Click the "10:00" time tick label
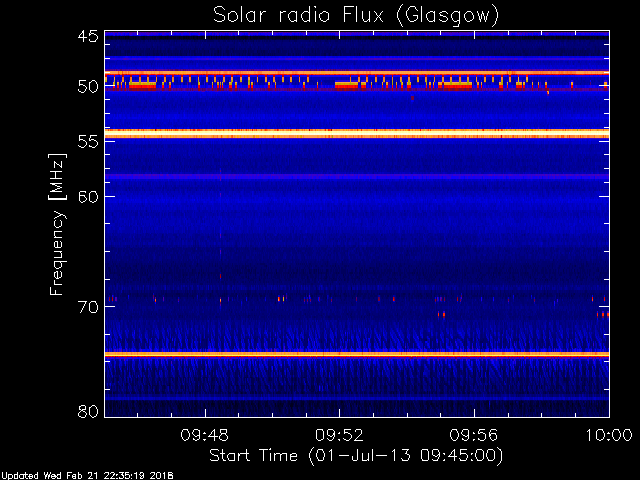 (609, 435)
